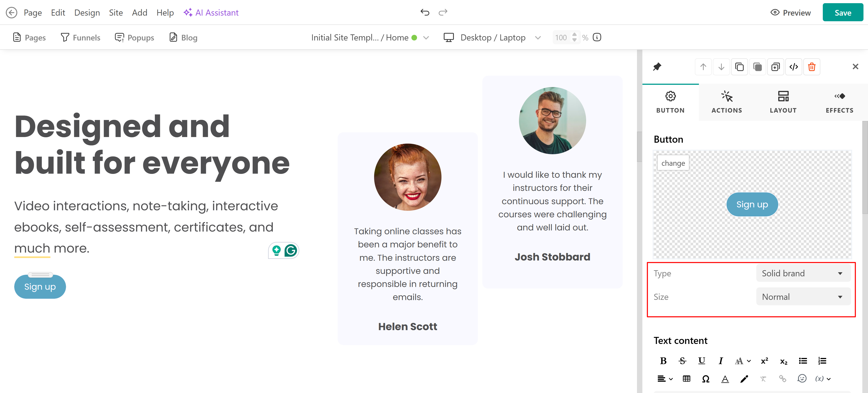Click the pin panel icon
868x393 pixels.
pyautogui.click(x=657, y=67)
